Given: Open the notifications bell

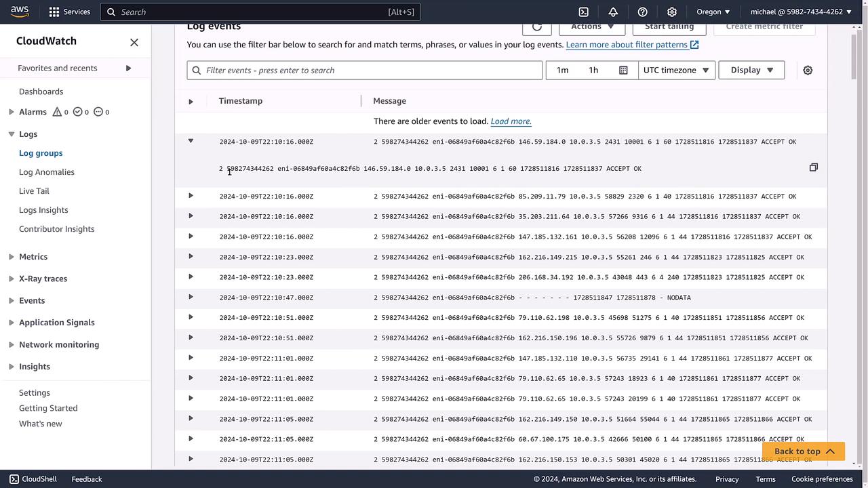Looking at the screenshot, I should click(x=613, y=12).
